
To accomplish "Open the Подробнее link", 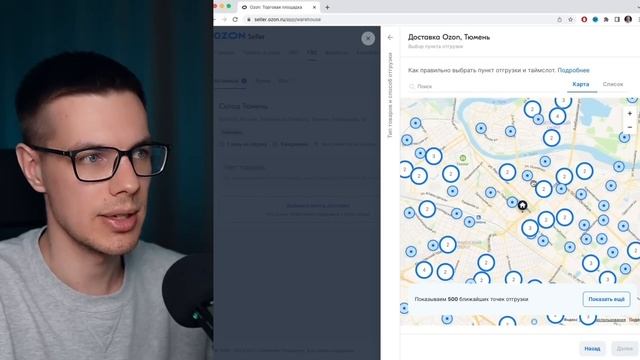I will coord(573,70).
